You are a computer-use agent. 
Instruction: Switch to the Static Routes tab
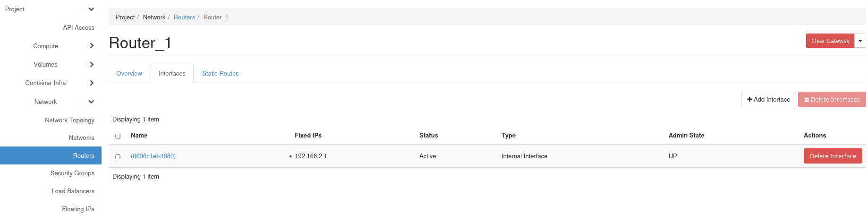click(x=220, y=74)
